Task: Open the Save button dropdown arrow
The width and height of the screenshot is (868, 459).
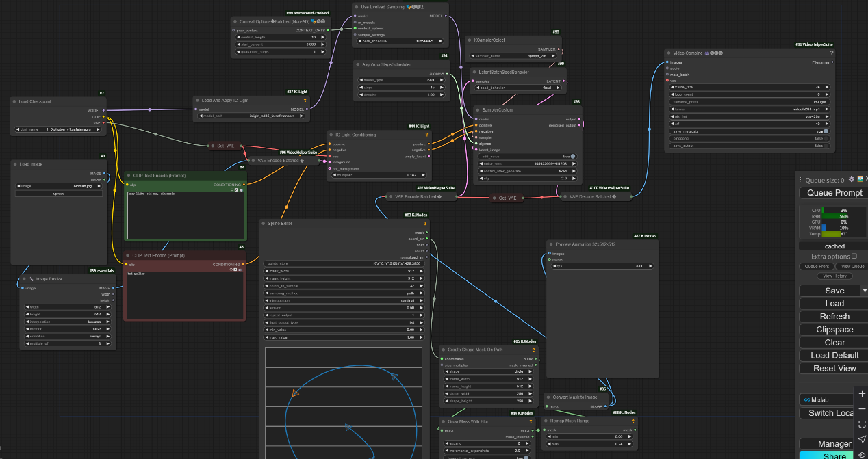Action: [x=864, y=291]
